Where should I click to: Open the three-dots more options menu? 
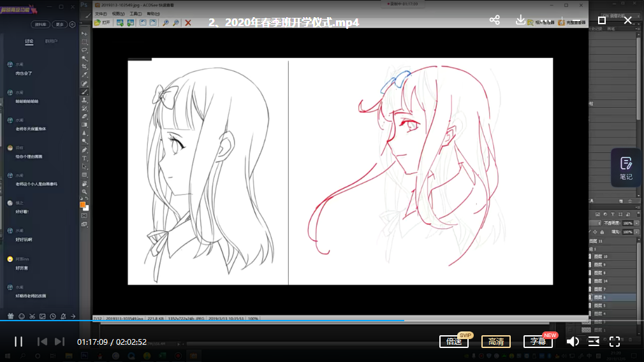coord(546,20)
